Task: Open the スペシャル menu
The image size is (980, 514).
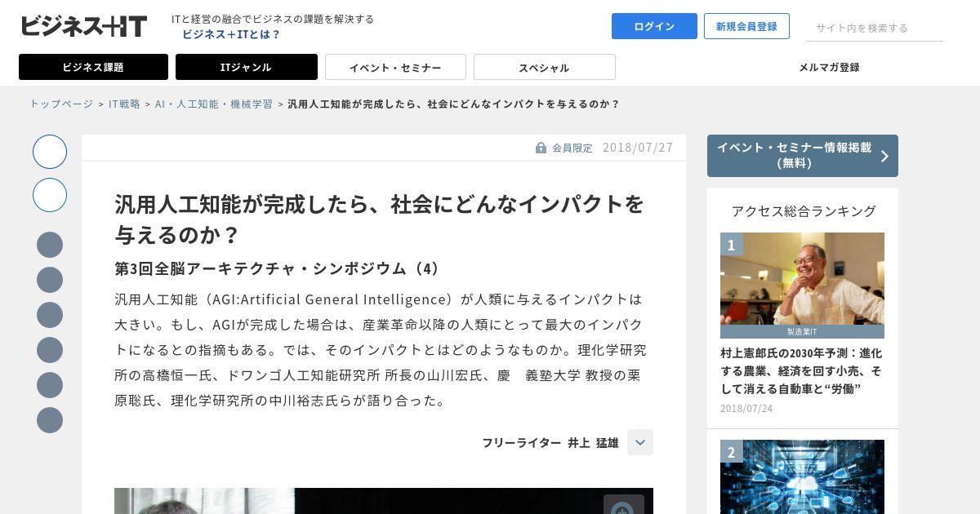Action: click(x=545, y=67)
